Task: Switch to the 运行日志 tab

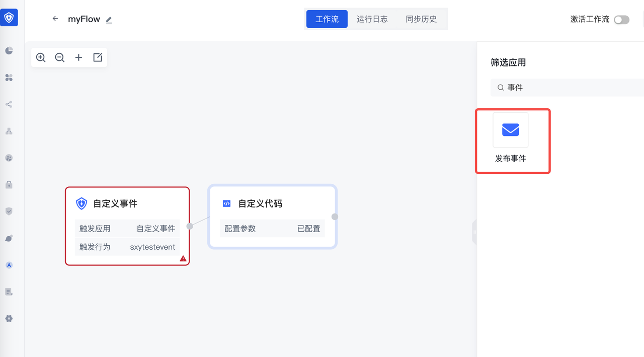Action: pos(372,19)
